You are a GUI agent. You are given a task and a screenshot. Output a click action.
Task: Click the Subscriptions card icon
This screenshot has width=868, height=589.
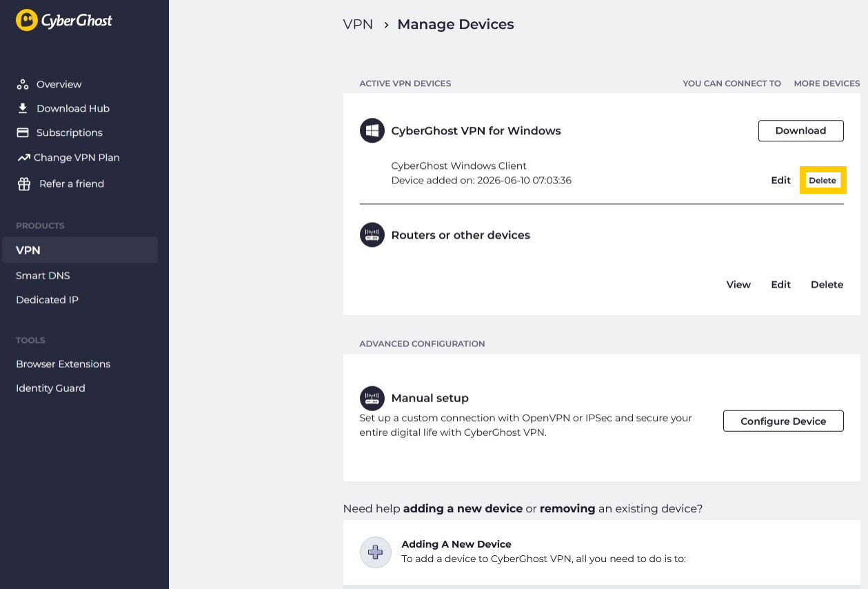[23, 132]
